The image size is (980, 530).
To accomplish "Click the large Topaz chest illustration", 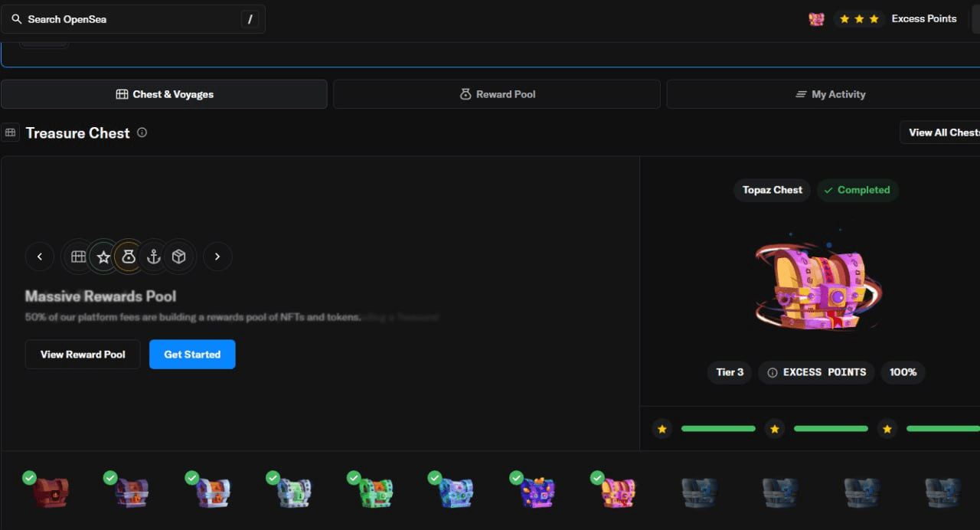I will (x=818, y=282).
